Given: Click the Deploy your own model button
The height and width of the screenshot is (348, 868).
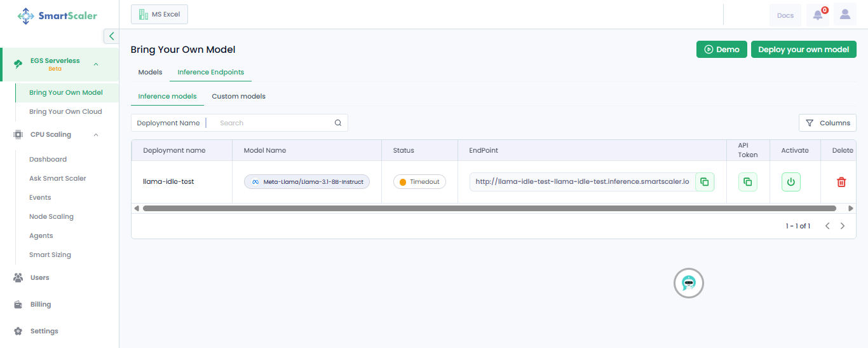Looking at the screenshot, I should pos(803,50).
